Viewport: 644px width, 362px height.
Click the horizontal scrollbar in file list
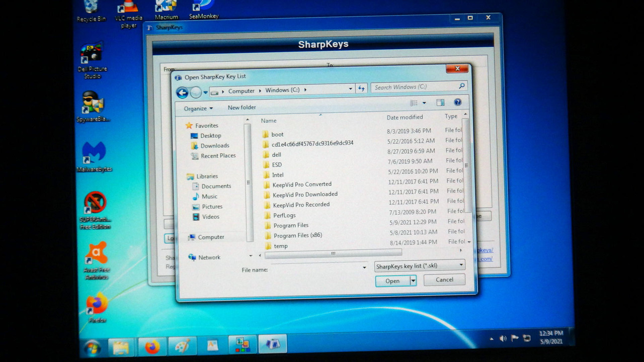click(x=333, y=254)
